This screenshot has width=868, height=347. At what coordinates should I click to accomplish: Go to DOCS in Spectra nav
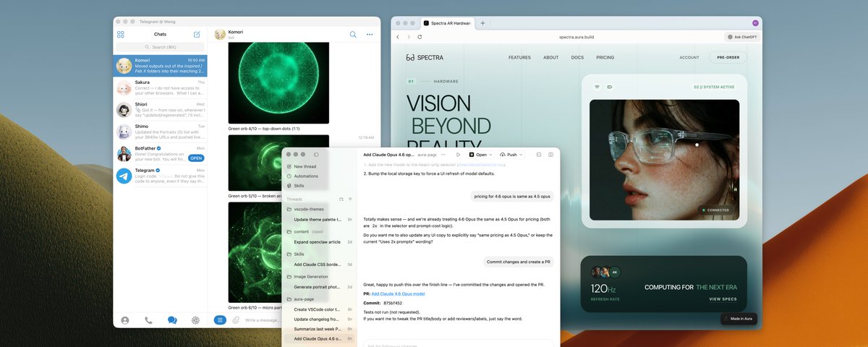577,58
